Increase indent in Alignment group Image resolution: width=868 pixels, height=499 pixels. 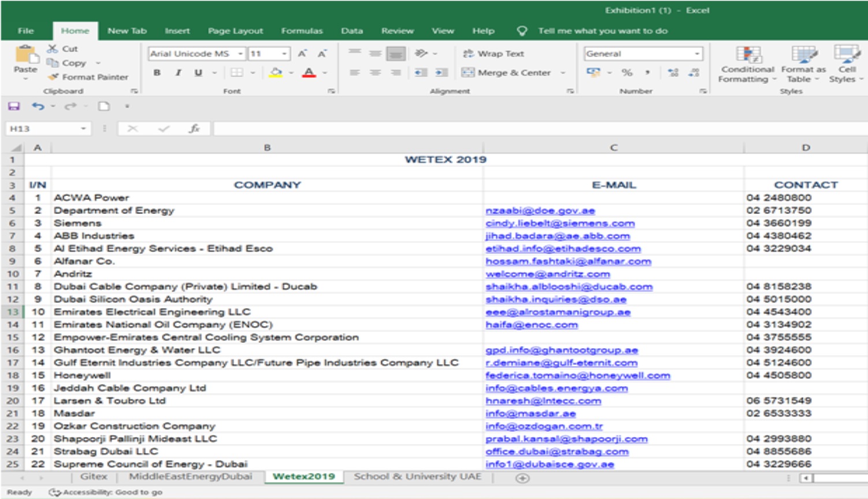click(x=442, y=73)
